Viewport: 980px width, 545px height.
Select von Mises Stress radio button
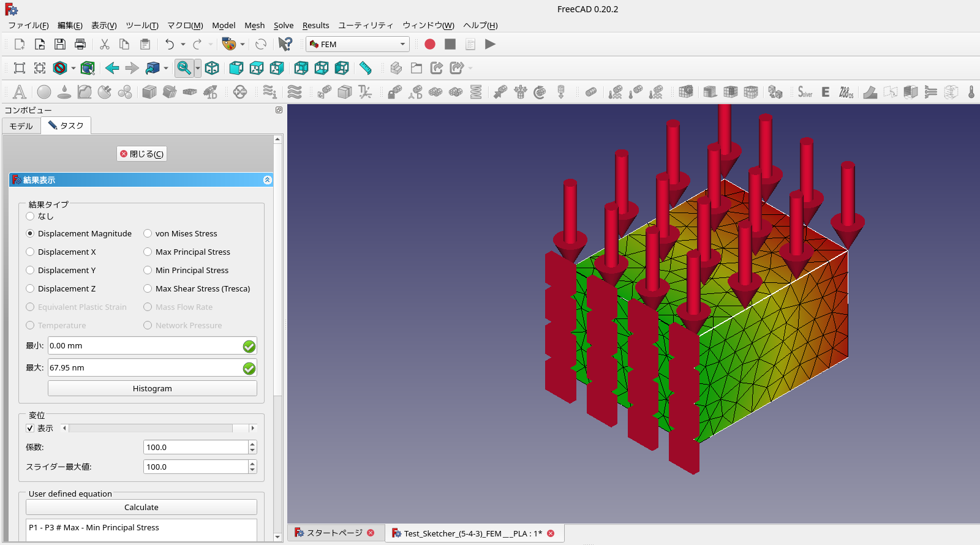pyautogui.click(x=148, y=233)
